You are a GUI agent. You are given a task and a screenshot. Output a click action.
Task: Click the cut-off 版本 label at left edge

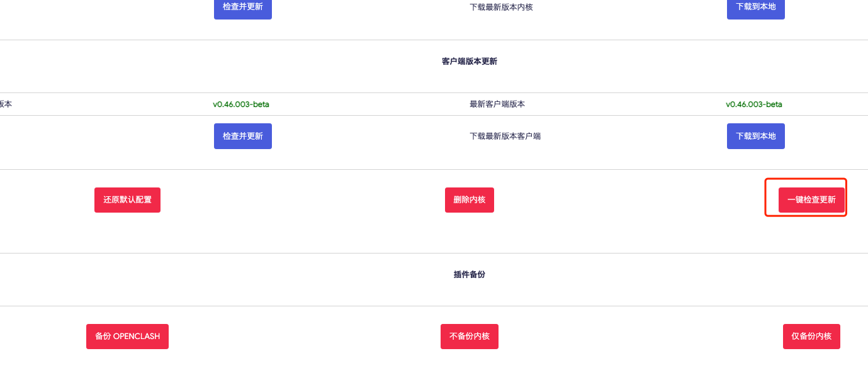[x=6, y=104]
